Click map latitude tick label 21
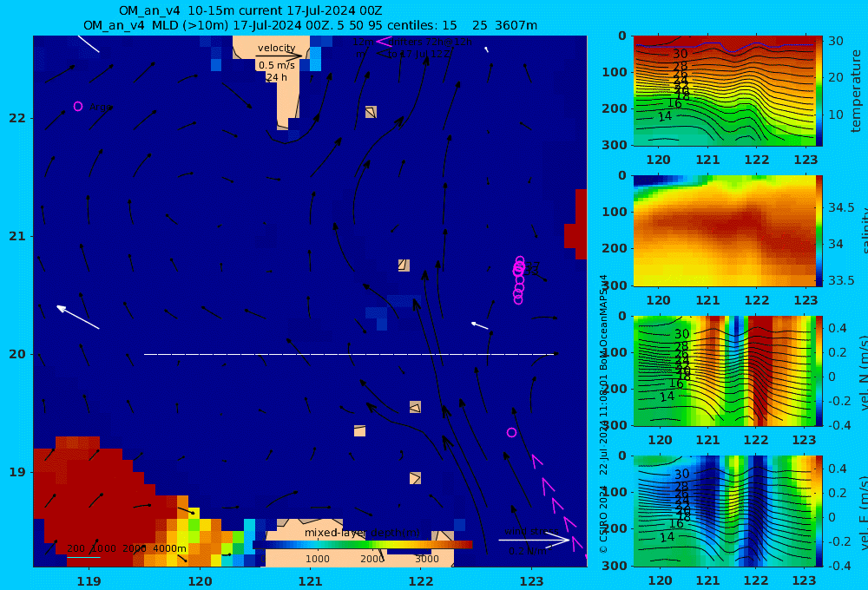868x590 pixels. click(x=17, y=236)
